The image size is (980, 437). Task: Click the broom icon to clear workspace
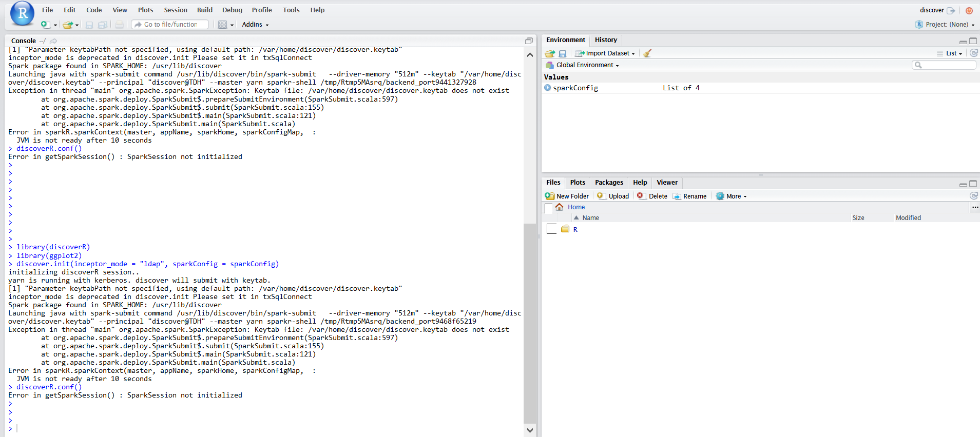coord(647,53)
